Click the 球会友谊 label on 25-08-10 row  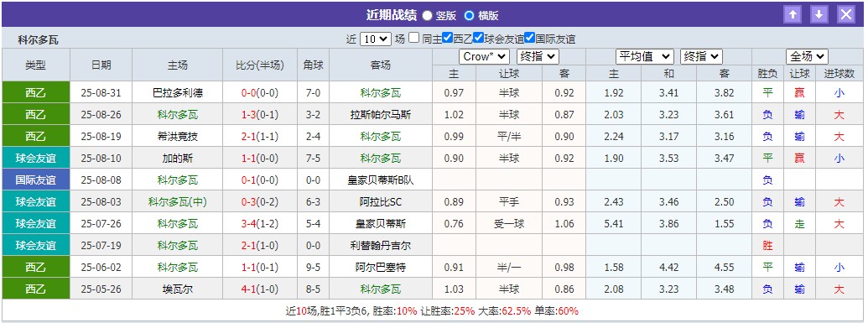point(36,159)
